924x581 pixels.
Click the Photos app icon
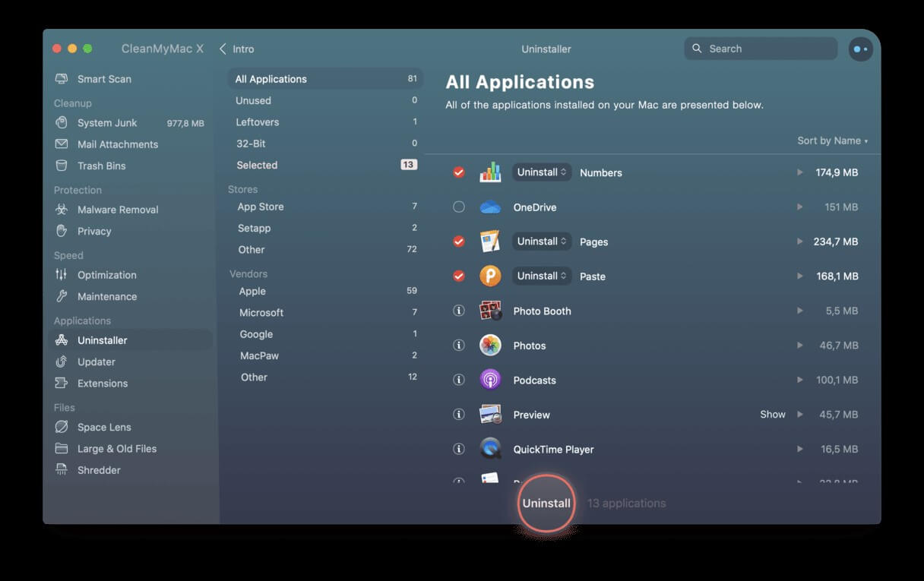pos(490,345)
